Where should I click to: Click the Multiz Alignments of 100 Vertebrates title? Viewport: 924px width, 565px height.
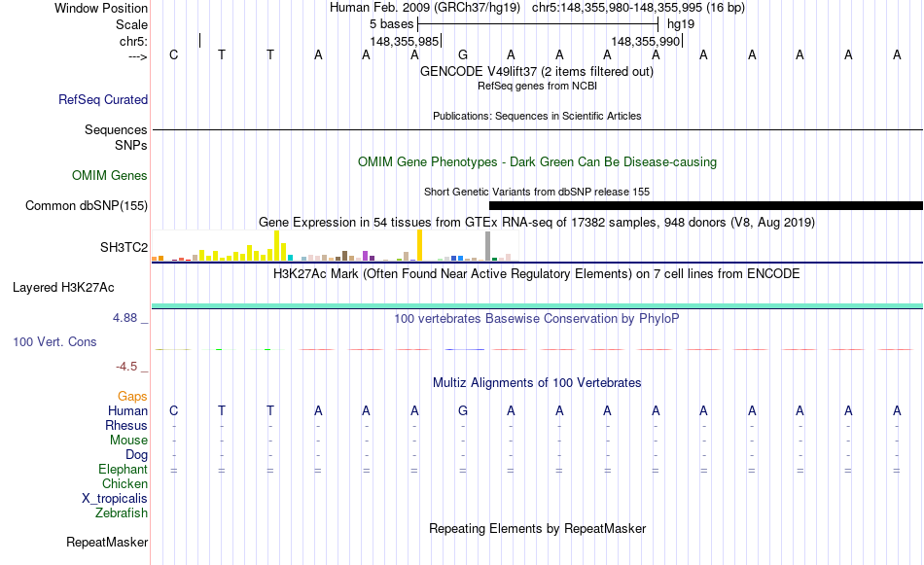click(537, 383)
